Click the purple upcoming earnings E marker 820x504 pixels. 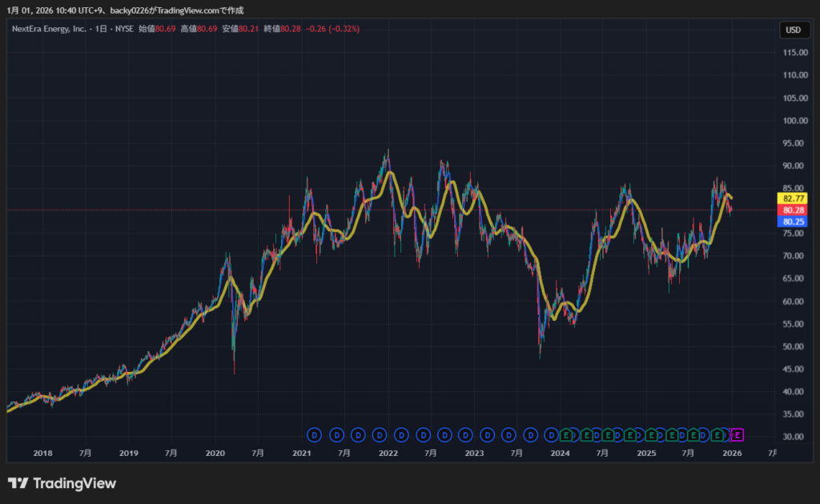(738, 435)
